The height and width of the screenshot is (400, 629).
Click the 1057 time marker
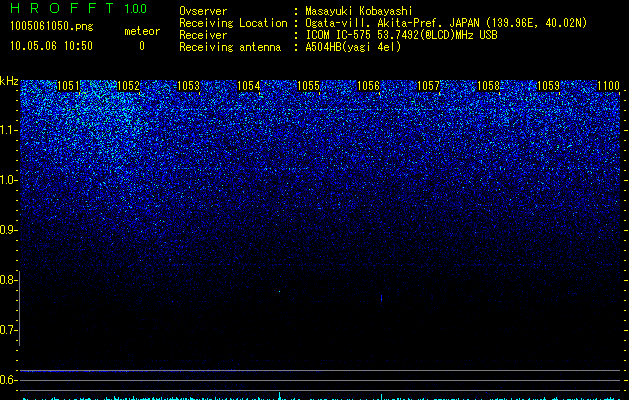[428, 86]
